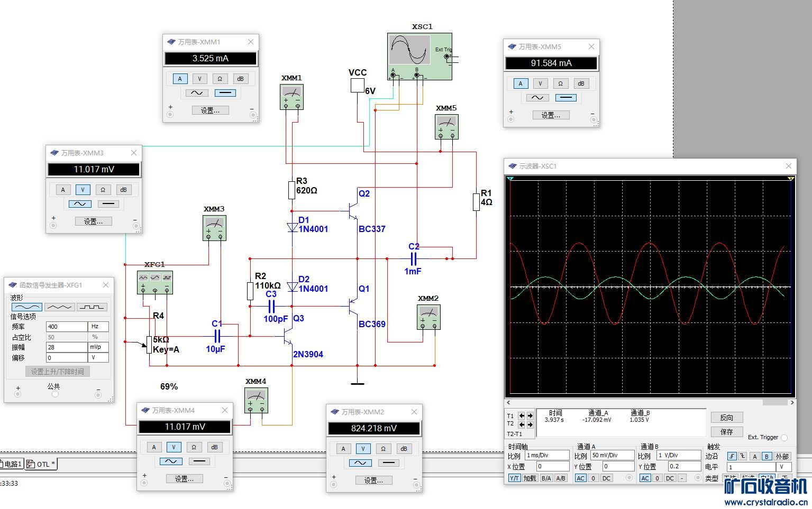This screenshot has height=509, width=812.
Task: Click the XMM4 multimeter symbol on schematic
Action: pos(256,400)
